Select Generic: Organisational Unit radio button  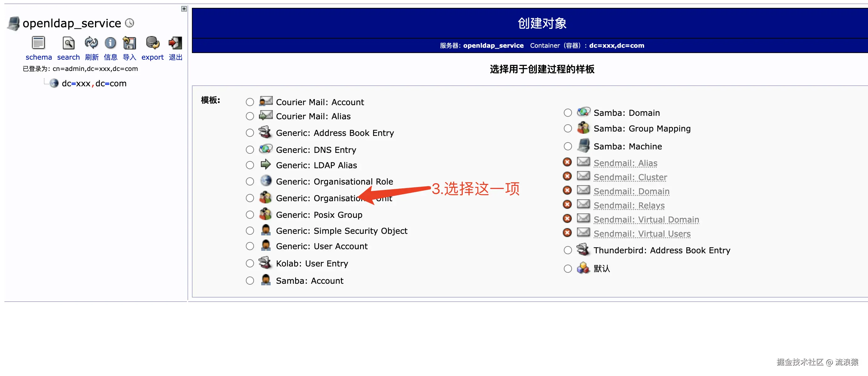point(250,198)
